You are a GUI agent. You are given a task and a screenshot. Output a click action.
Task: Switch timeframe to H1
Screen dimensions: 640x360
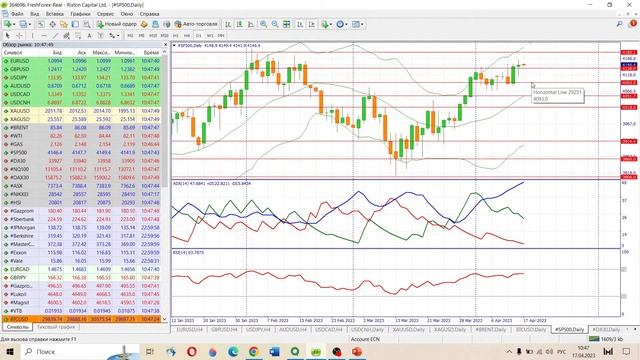(x=176, y=36)
